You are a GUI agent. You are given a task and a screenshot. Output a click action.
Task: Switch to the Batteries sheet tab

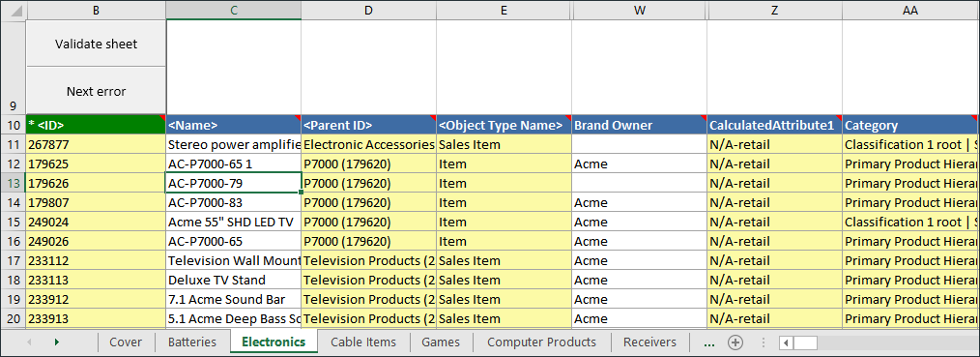(192, 342)
